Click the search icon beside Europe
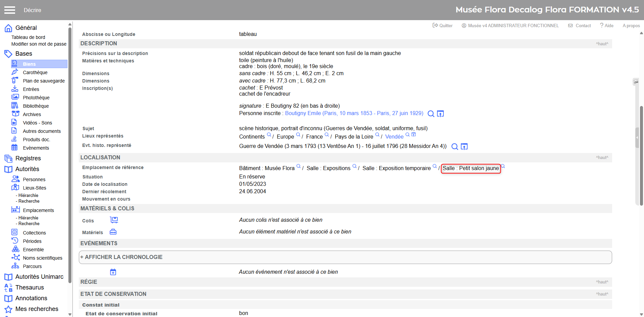Image resolution: width=644 pixels, height=317 pixels. pos(298,135)
